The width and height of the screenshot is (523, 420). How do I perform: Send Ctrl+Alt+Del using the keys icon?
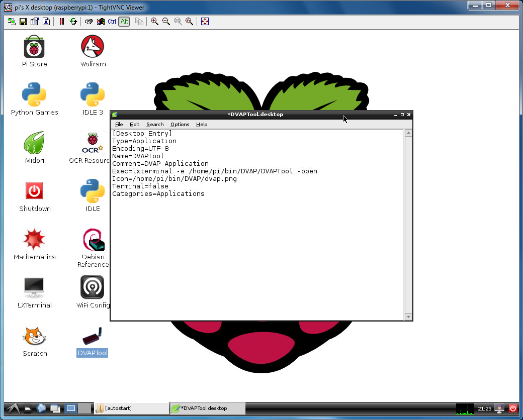tap(89, 22)
